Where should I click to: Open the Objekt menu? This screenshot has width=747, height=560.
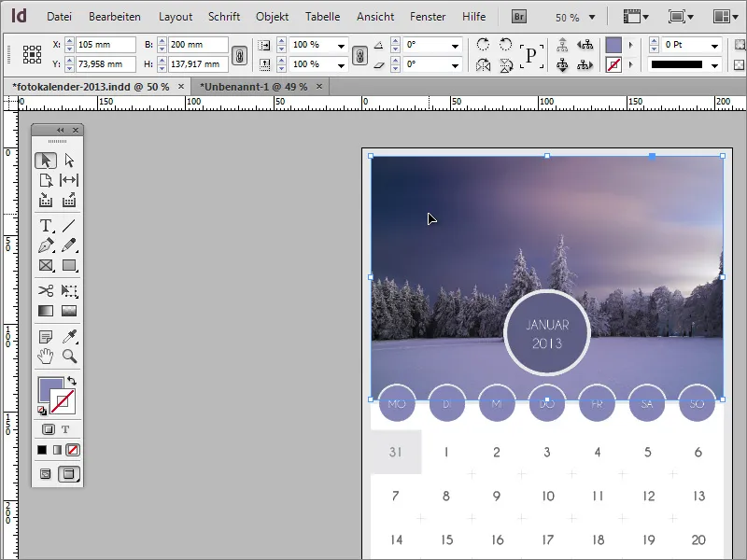[x=272, y=17]
